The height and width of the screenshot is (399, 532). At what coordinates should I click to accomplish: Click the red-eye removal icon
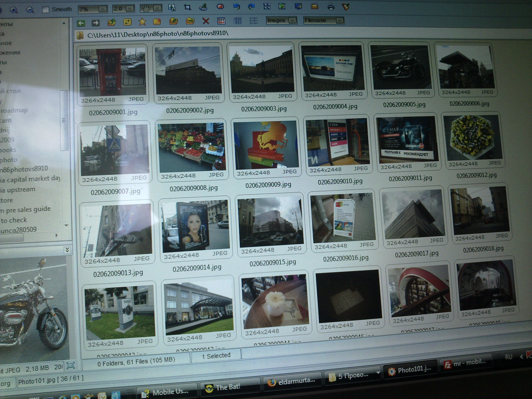click(x=220, y=7)
